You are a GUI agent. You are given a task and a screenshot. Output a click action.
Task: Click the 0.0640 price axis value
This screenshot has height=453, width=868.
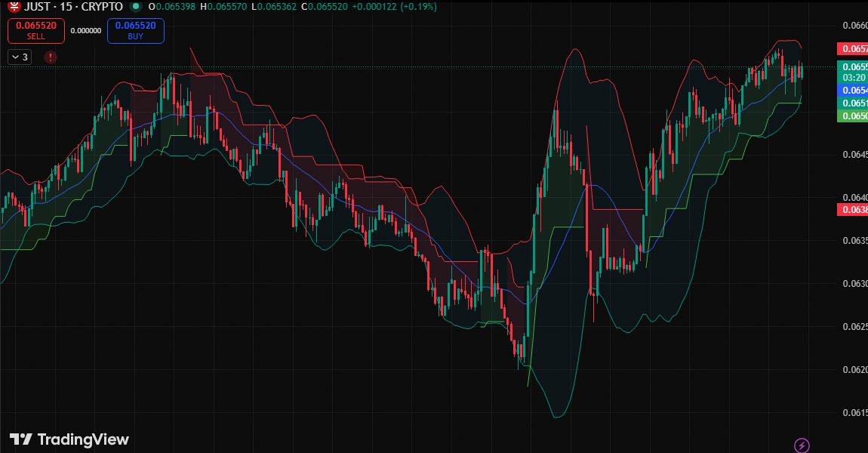pyautogui.click(x=854, y=197)
